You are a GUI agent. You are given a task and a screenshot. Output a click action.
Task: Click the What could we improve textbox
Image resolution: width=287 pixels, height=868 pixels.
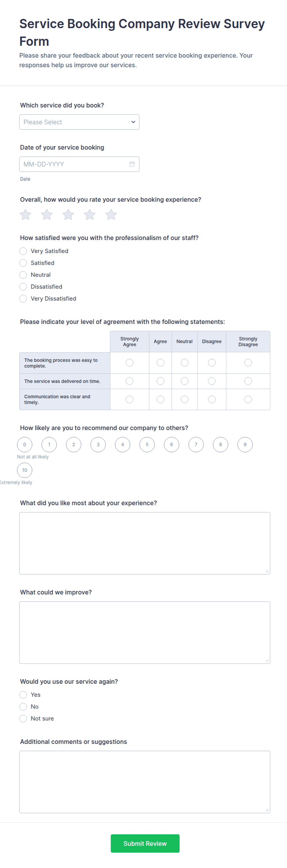(x=145, y=633)
